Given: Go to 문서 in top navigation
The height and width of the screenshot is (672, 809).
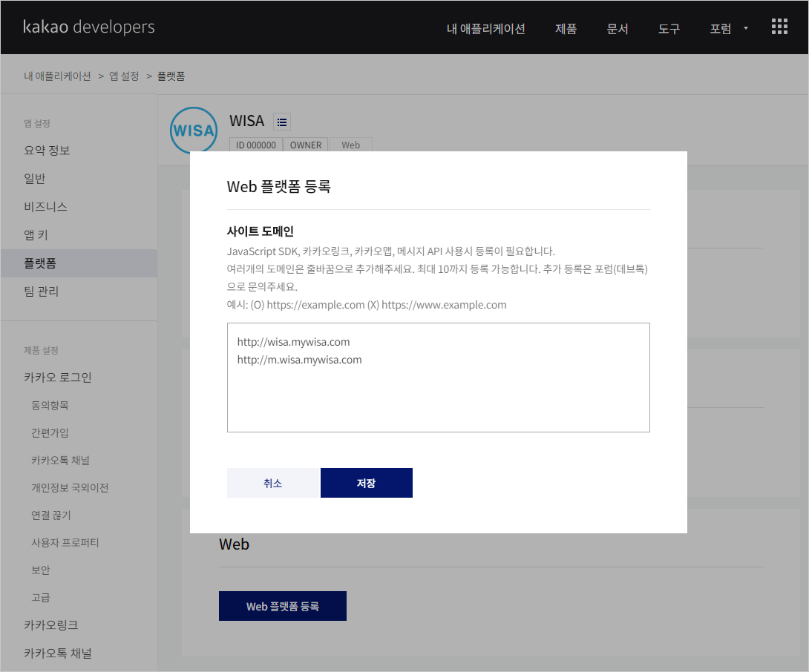Looking at the screenshot, I should coord(618,29).
